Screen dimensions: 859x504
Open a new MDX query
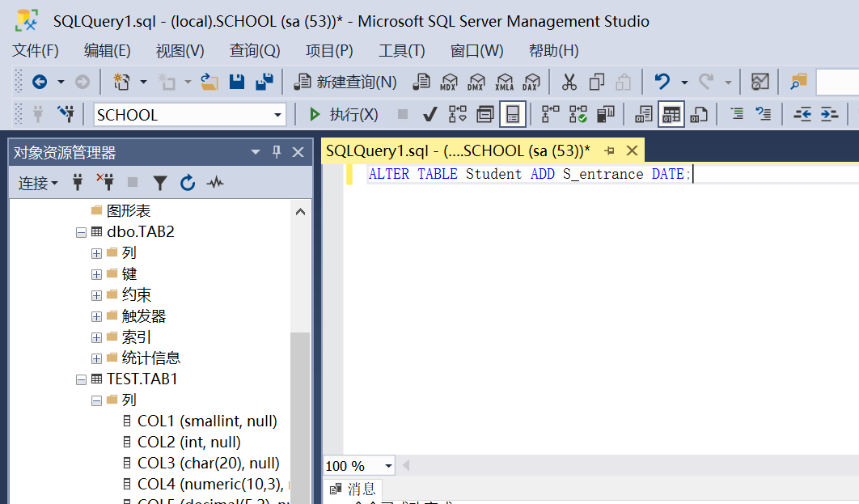point(449,83)
